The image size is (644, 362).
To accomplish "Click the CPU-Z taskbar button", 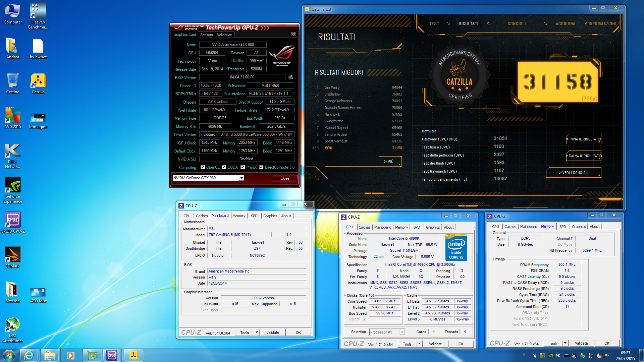I will (112, 355).
